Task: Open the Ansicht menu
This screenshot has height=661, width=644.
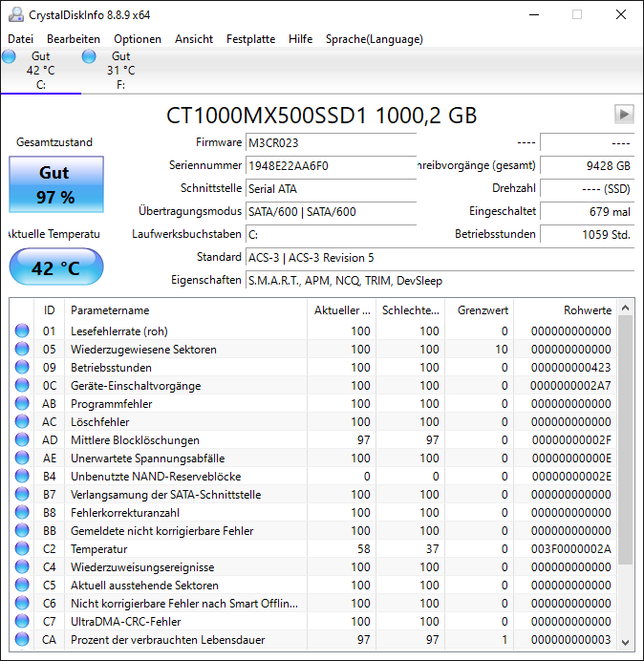Action: coord(194,39)
